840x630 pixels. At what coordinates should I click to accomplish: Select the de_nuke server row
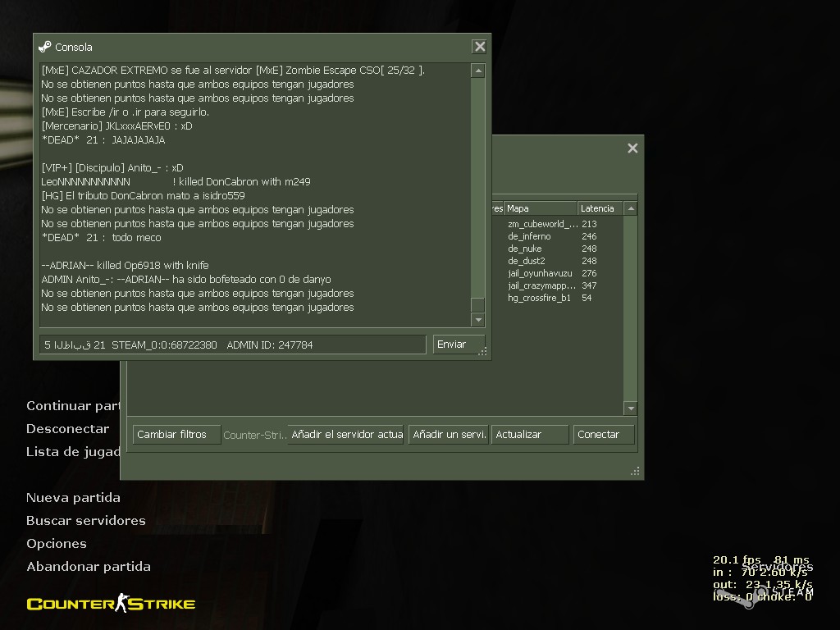coord(557,249)
